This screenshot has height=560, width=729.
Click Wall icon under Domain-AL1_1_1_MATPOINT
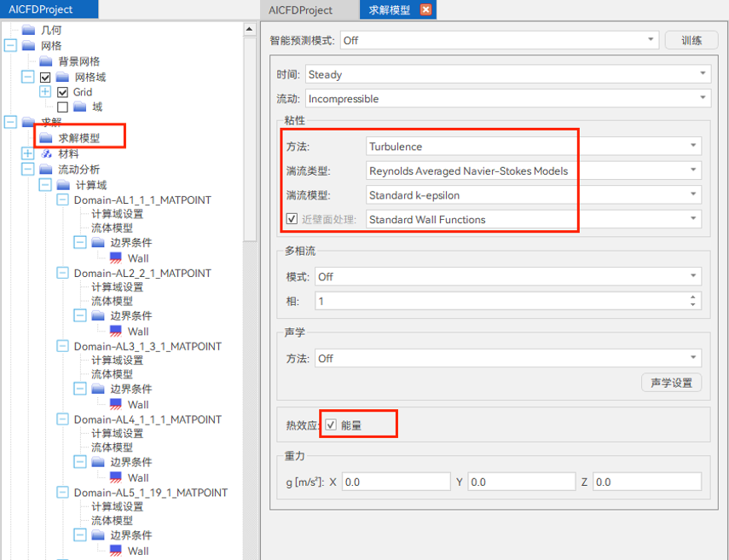coord(115,258)
